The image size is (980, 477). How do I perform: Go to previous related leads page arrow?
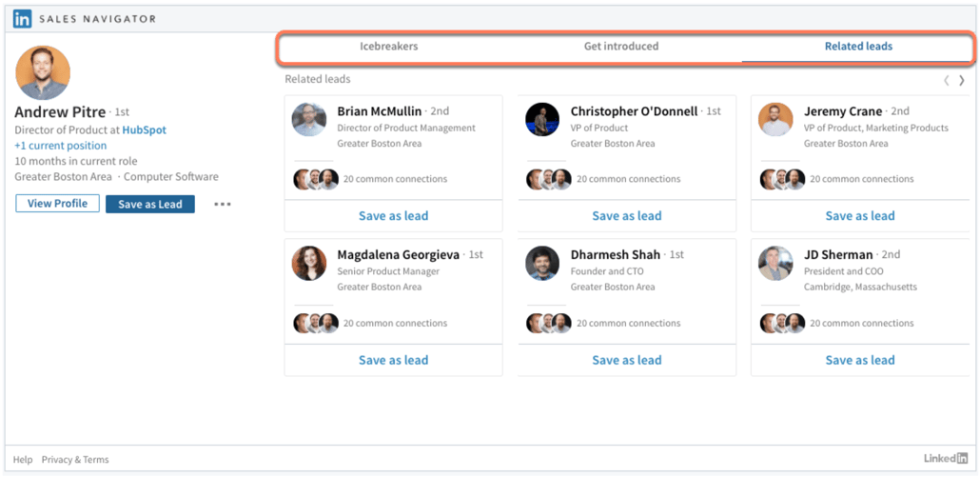(947, 80)
